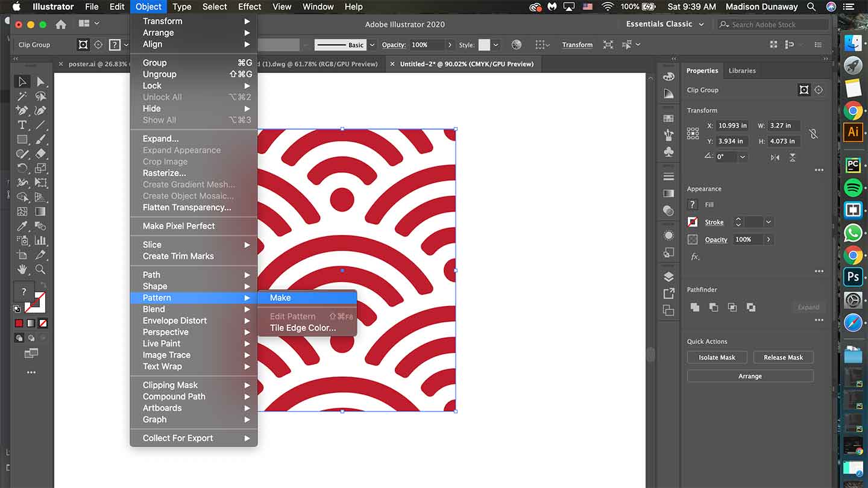Image resolution: width=868 pixels, height=488 pixels.
Task: Switch to Edit Clipping Path in Properties panel
Action: coord(804,90)
